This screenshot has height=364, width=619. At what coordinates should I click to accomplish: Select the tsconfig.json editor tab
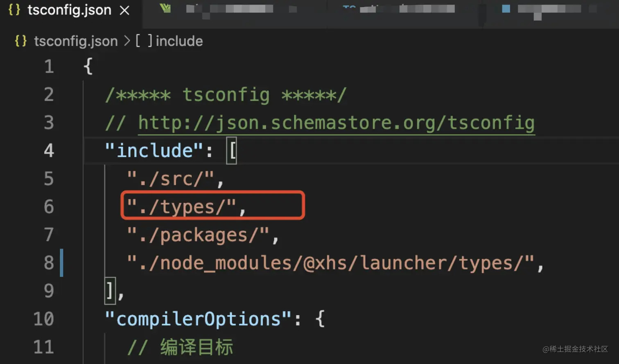[x=69, y=10]
